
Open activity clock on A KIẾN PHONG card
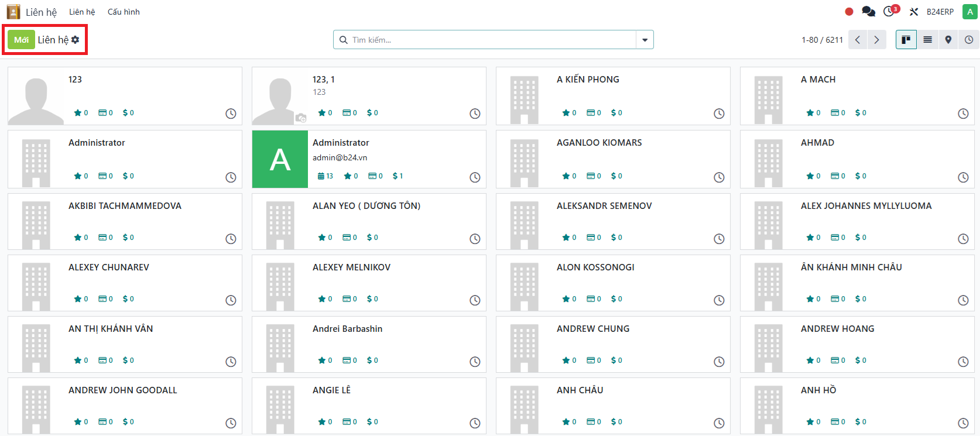click(719, 114)
